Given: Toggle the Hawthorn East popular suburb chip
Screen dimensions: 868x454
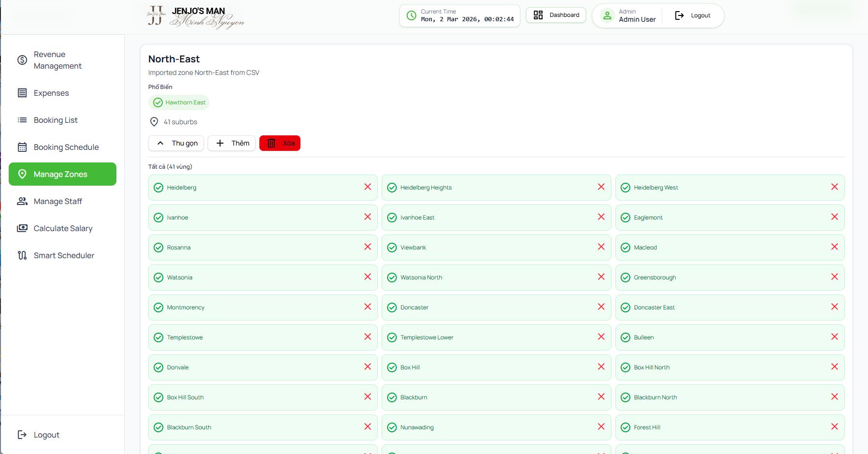Looking at the screenshot, I should [x=179, y=103].
